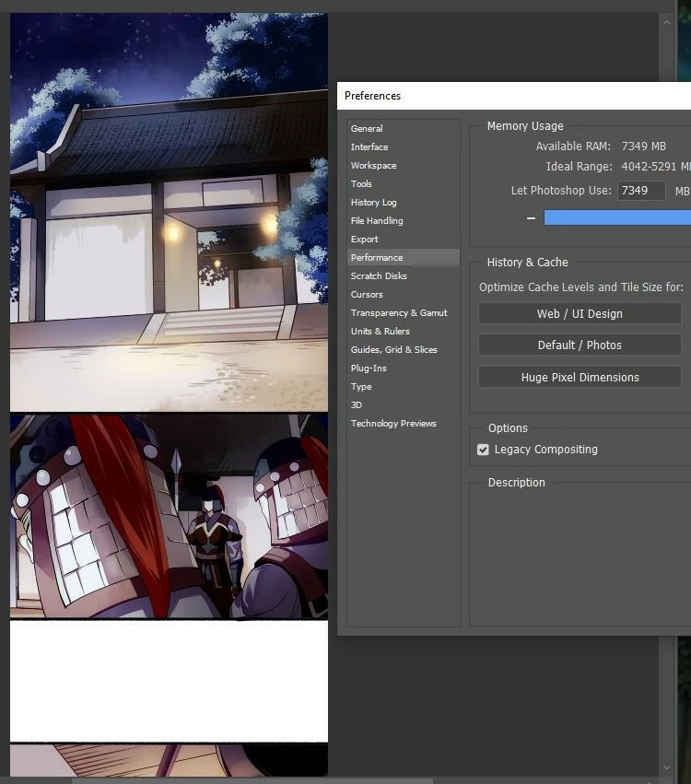Click the Ideal Range value text

(x=656, y=167)
